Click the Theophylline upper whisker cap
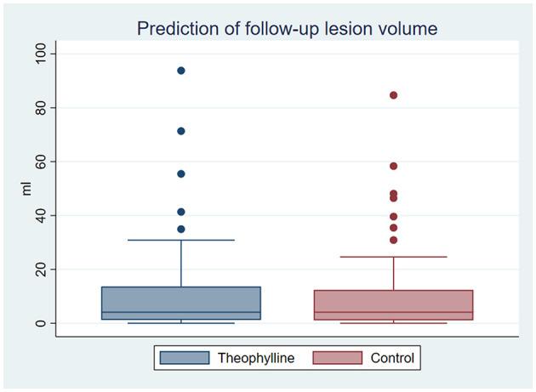The width and height of the screenshot is (536, 392). [181, 240]
